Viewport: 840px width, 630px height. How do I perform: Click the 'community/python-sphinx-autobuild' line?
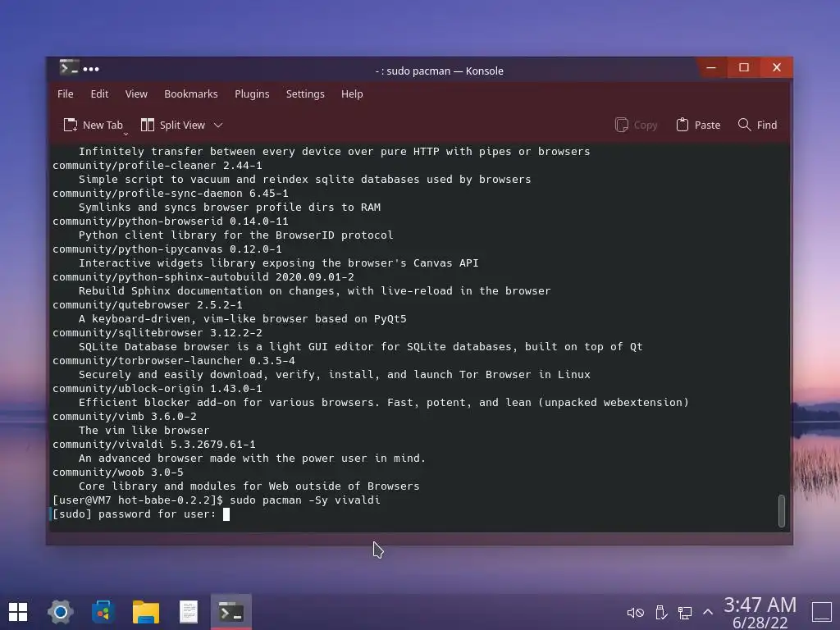pos(203,277)
